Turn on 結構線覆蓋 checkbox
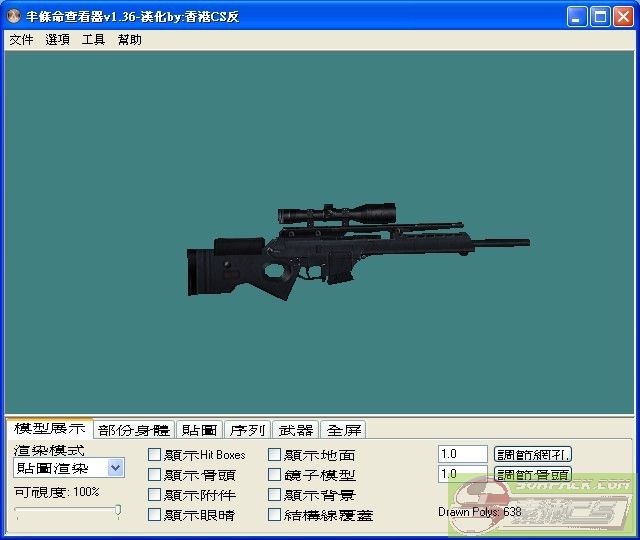Image resolution: width=640 pixels, height=540 pixels. [x=275, y=515]
